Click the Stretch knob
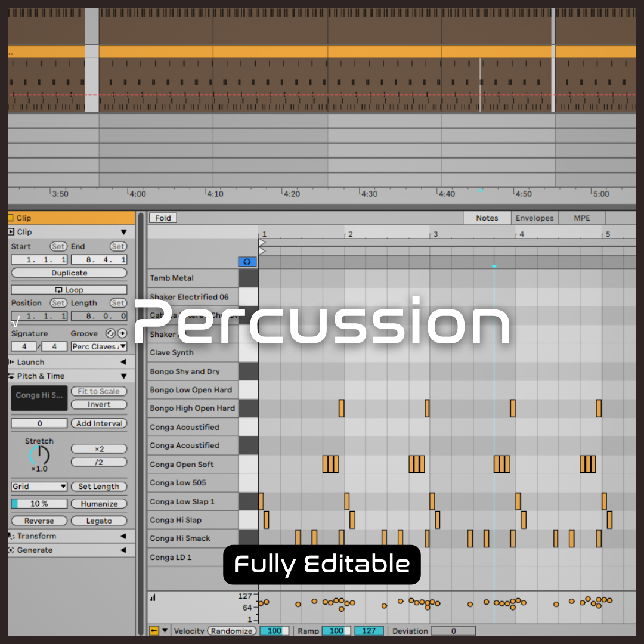Screen dimensions: 644x644 tap(39, 456)
